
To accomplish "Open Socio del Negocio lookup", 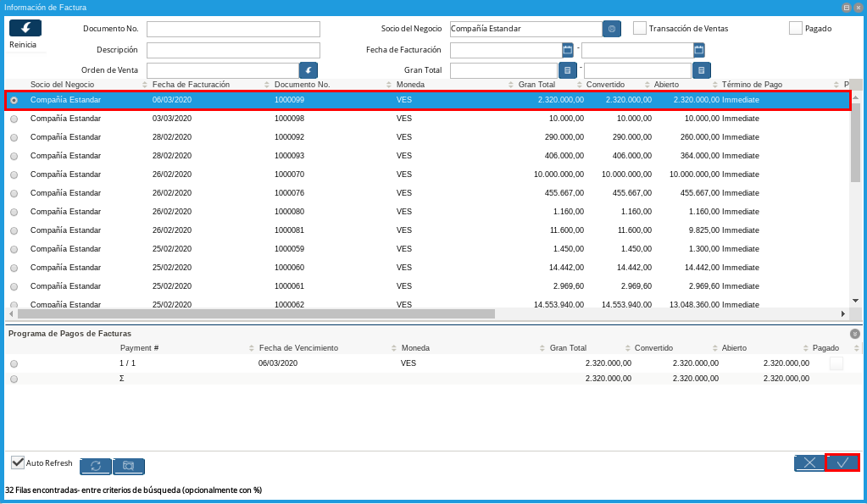I will pyautogui.click(x=612, y=29).
